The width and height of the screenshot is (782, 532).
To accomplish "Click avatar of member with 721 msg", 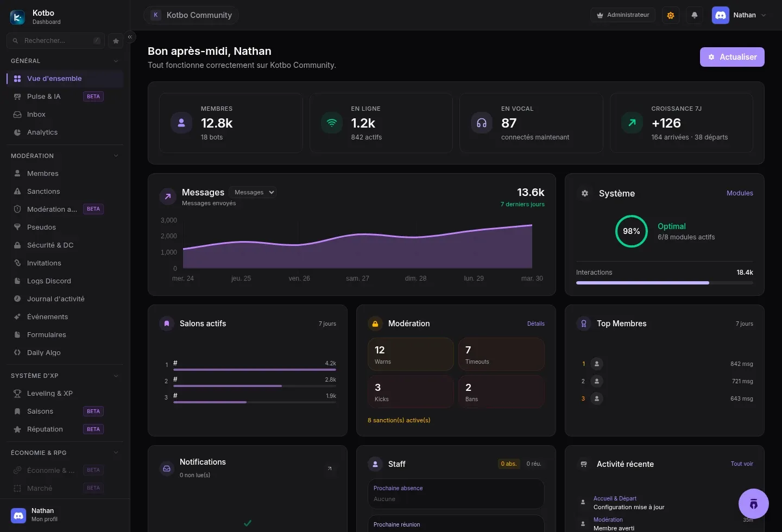I will 597,381.
